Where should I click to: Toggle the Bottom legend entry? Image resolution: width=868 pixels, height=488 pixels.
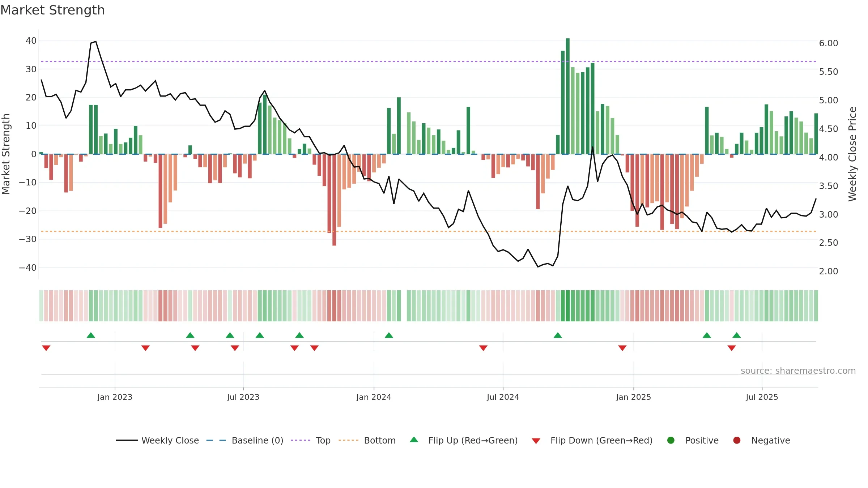click(x=367, y=440)
